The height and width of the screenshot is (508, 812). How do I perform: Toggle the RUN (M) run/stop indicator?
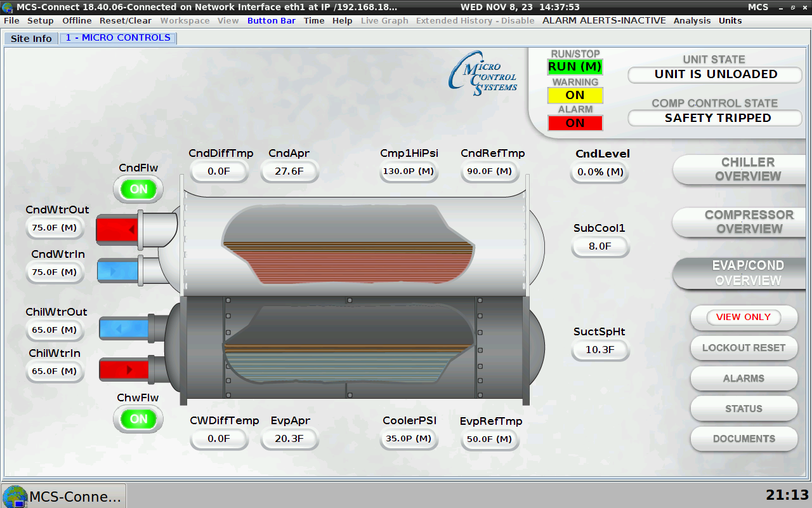[575, 67]
